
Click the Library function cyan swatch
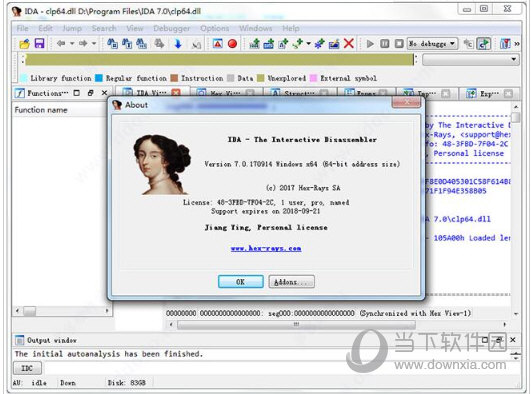(23, 78)
